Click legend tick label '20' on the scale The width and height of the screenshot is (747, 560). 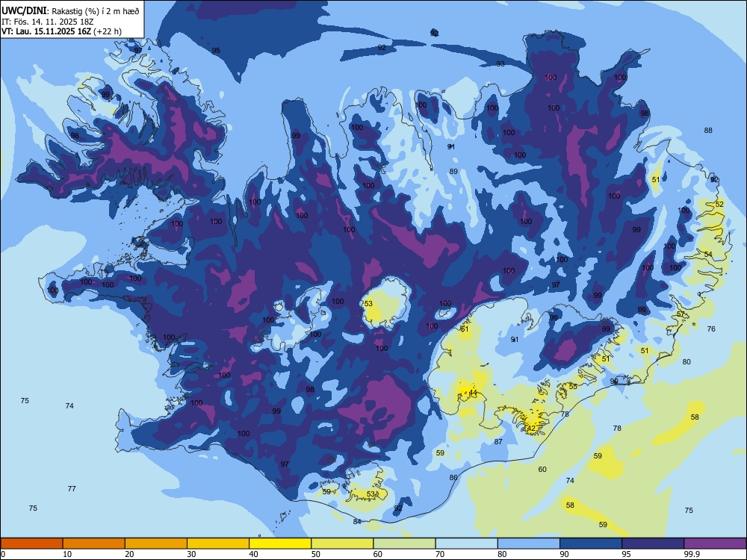[129, 554]
